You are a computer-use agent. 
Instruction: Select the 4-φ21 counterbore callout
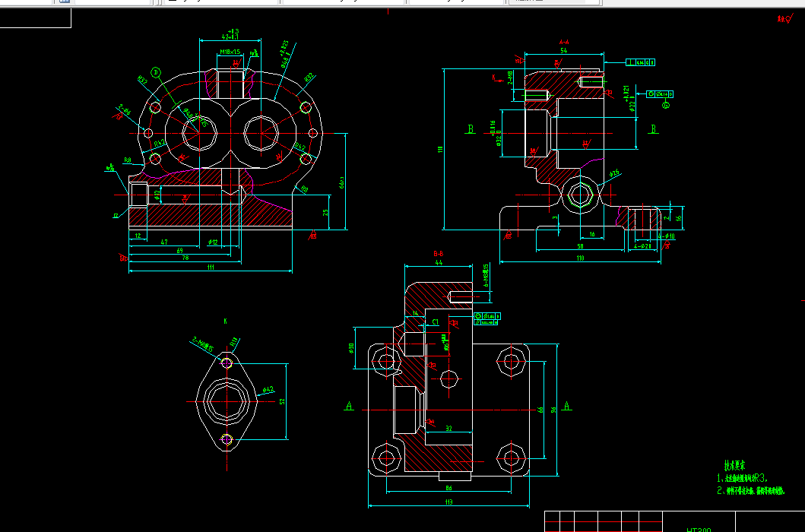[x=643, y=246]
